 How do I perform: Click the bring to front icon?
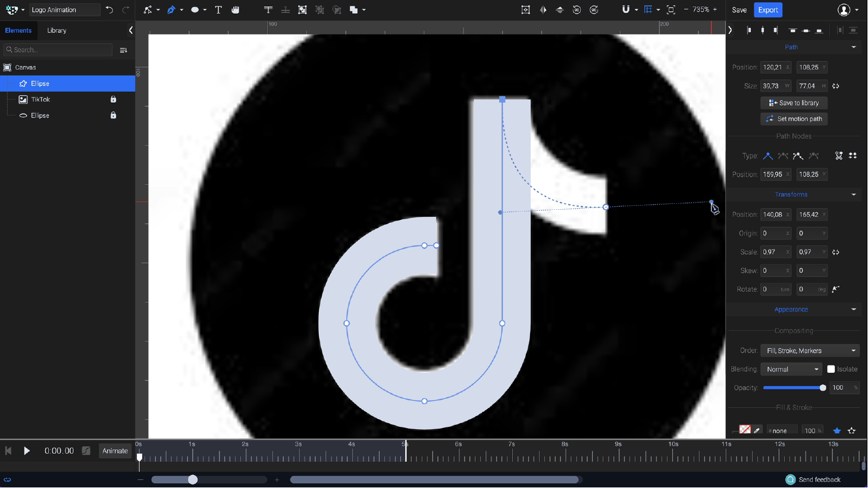coord(268,10)
